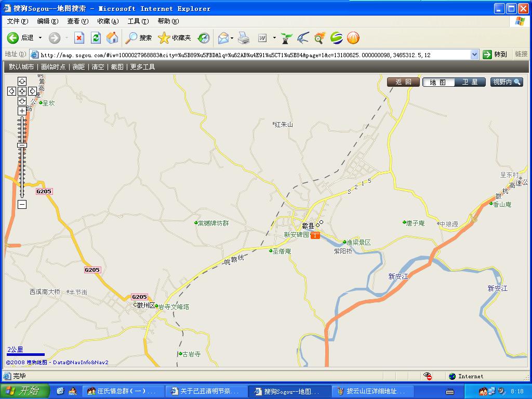Screen dimensions: 532x399
Task: Pan the map upward with the up arrow
Action: coord(22,82)
